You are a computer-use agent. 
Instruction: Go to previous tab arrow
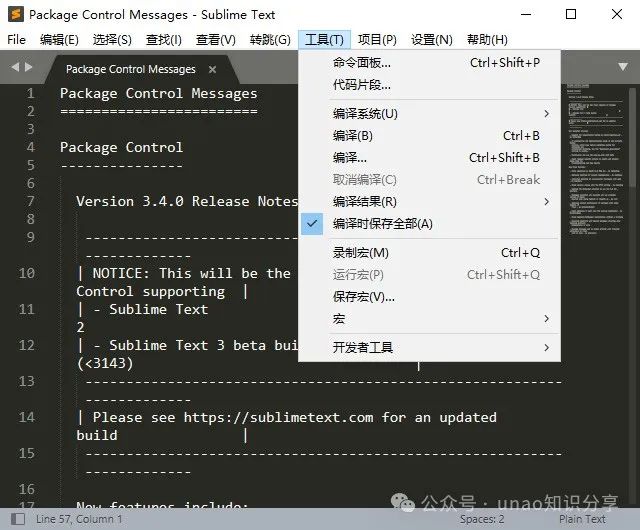click(x=15, y=67)
